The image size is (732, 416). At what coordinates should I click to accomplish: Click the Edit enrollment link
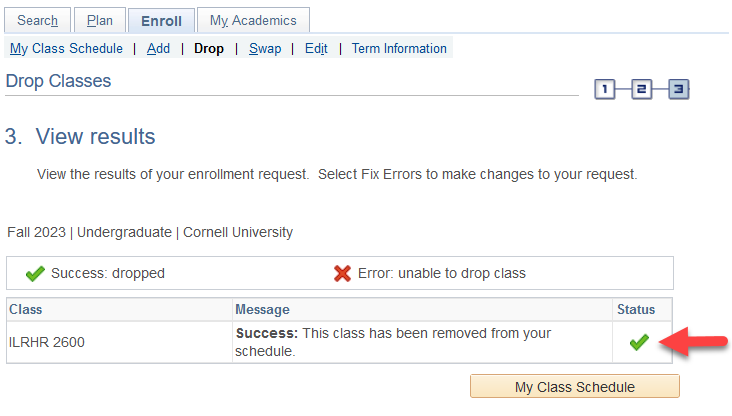(316, 48)
